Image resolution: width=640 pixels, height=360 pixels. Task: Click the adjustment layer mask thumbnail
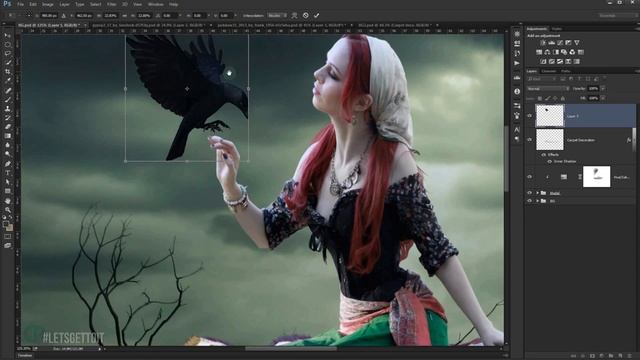596,177
